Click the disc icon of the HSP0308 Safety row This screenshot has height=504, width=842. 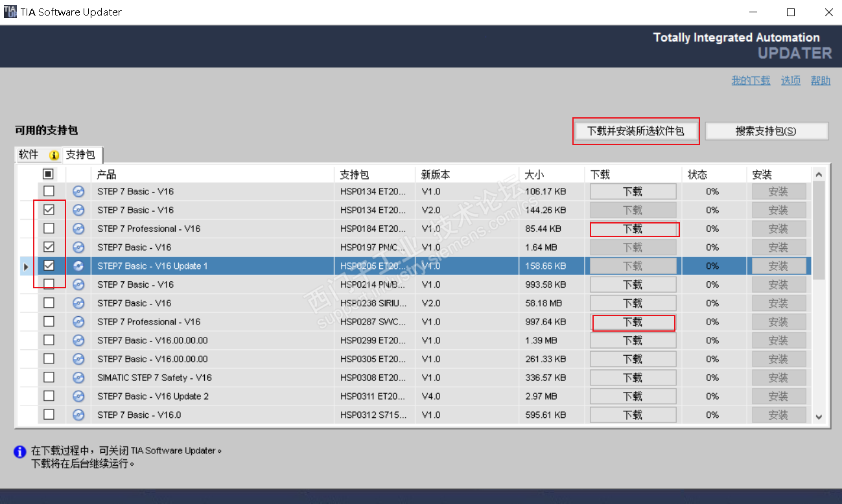pyautogui.click(x=78, y=378)
